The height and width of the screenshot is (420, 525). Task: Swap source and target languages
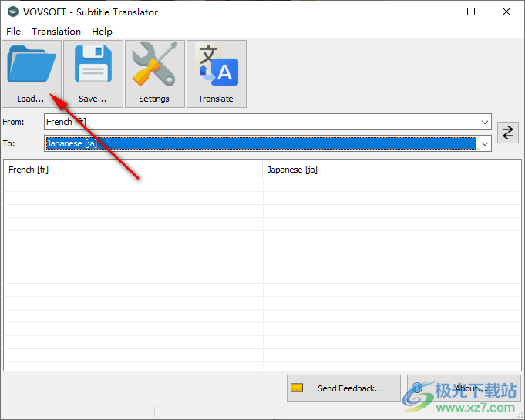coord(507,133)
